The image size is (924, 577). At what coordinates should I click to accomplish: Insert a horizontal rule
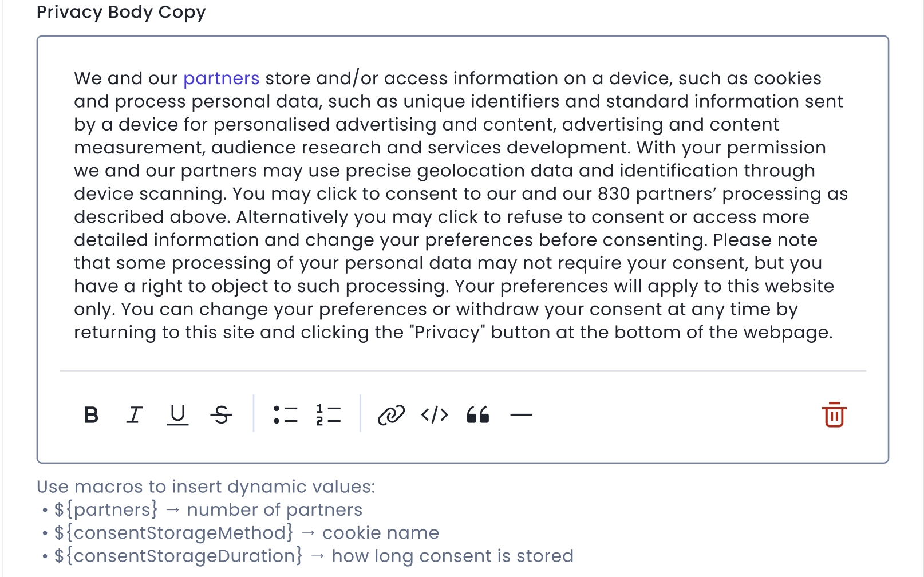coord(521,414)
